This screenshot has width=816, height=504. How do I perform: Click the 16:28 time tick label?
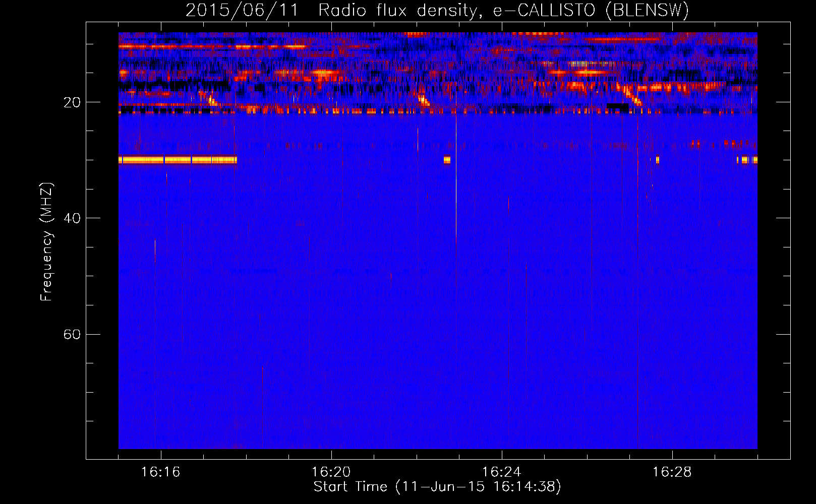click(672, 472)
